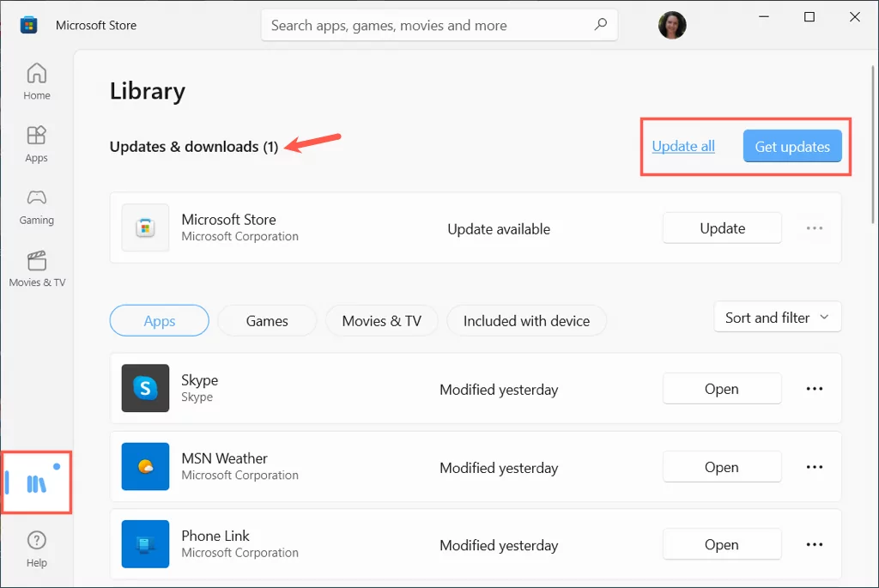Screen dimensions: 879x588
Task: Click the Microsoft Store app icon in updates row
Action: click(145, 227)
